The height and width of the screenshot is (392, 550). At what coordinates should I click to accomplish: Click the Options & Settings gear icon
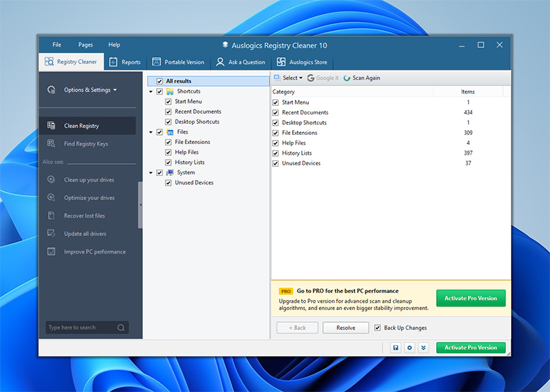(x=51, y=90)
